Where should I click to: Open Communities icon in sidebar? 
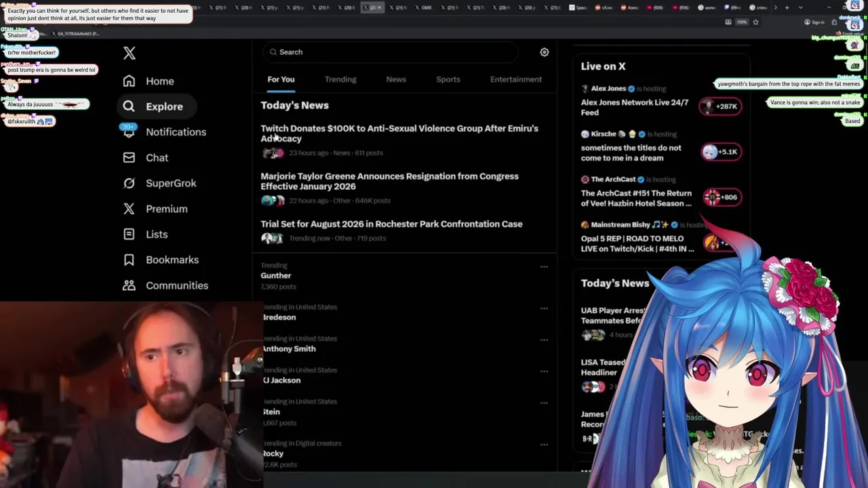129,285
